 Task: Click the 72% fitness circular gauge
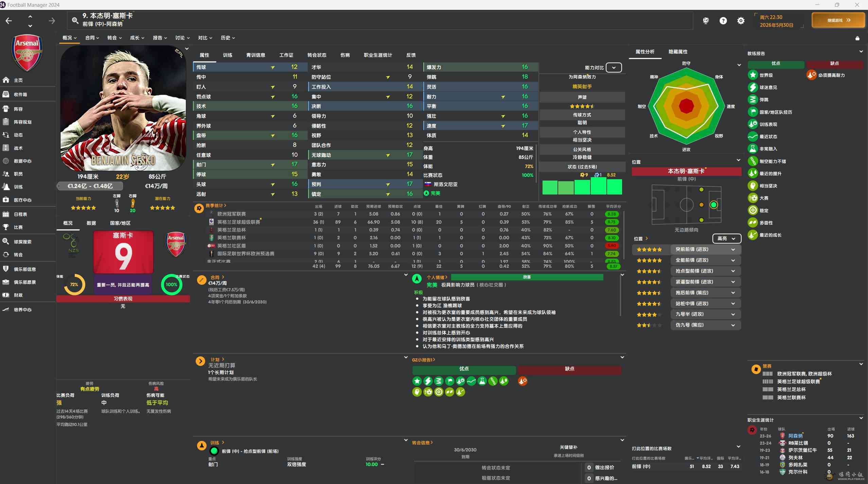click(x=74, y=284)
